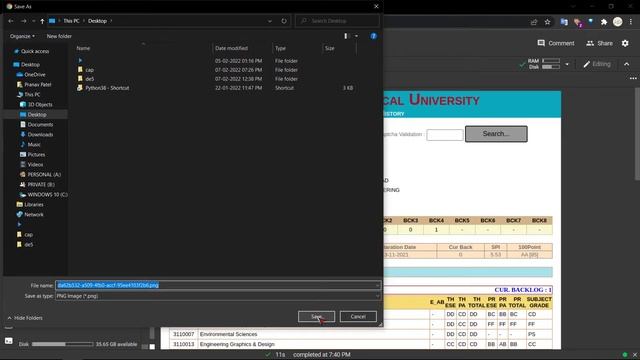Open Colab settings gear
Viewport: 640px width, 360px height.
(625, 43)
